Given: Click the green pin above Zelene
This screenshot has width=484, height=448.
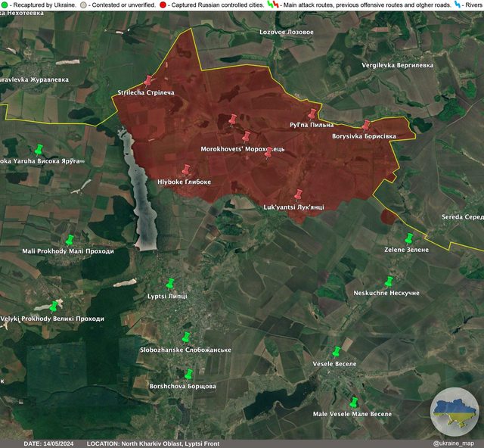Looking at the screenshot, I should click(408, 238).
